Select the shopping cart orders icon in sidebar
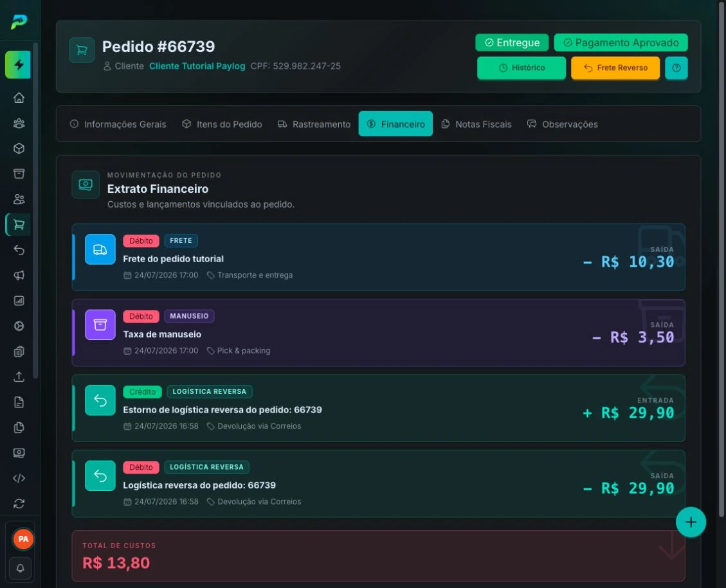Image resolution: width=726 pixels, height=588 pixels. [19, 224]
